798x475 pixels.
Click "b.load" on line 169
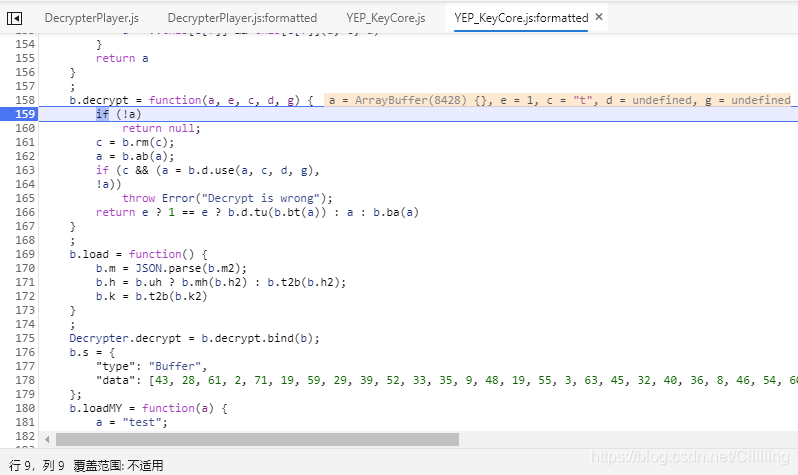[89, 255]
